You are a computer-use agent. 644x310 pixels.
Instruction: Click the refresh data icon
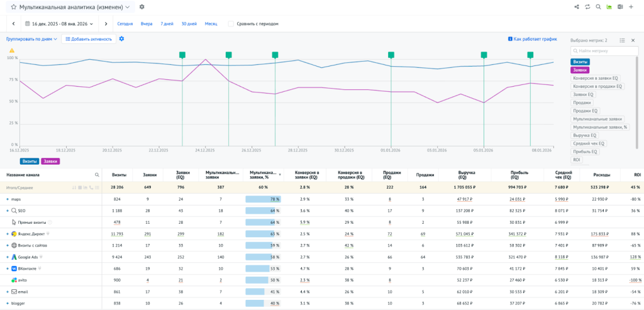click(587, 7)
